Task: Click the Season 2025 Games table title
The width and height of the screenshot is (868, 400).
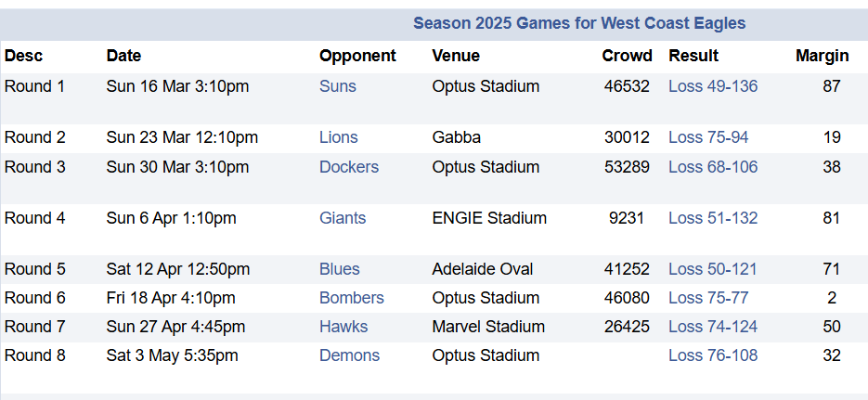Action: point(579,23)
